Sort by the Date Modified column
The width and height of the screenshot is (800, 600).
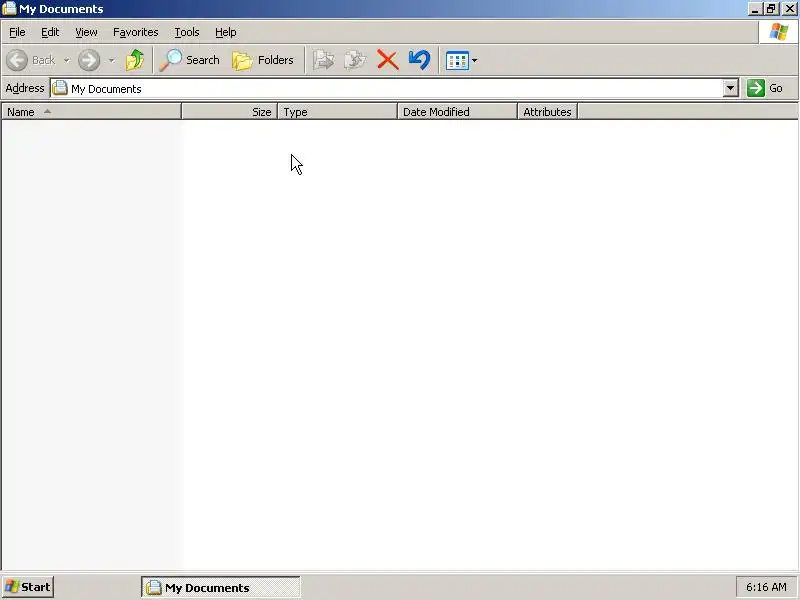pos(457,112)
